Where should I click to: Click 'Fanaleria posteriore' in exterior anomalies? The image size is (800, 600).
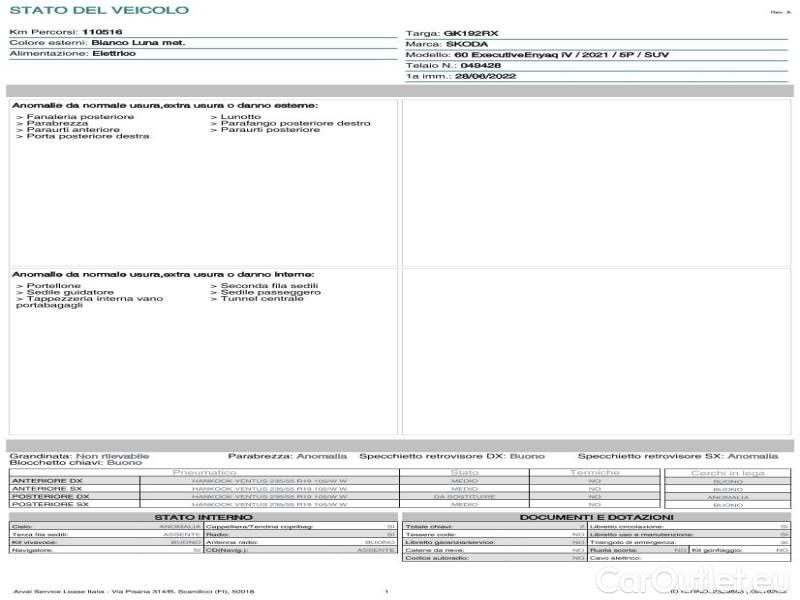point(80,117)
